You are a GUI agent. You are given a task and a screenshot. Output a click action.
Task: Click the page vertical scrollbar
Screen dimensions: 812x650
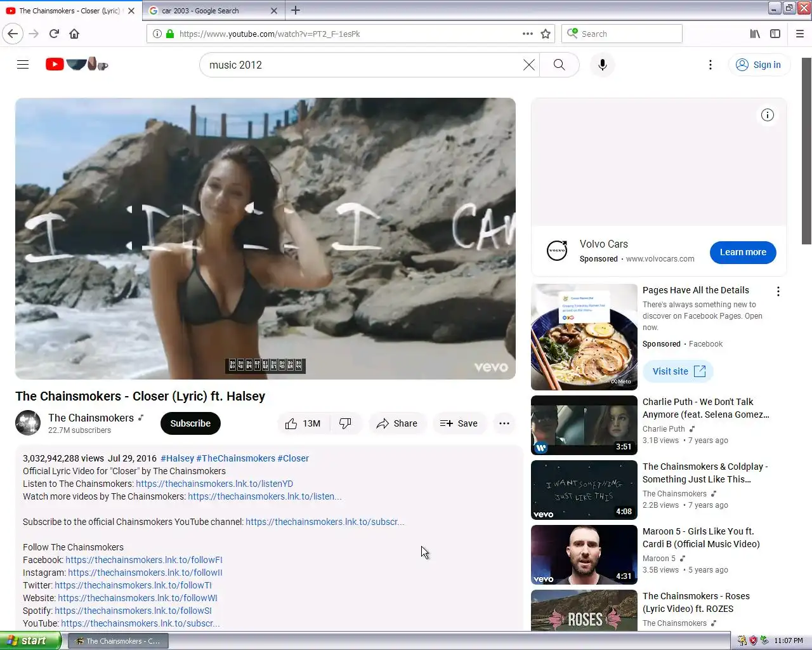click(x=806, y=151)
